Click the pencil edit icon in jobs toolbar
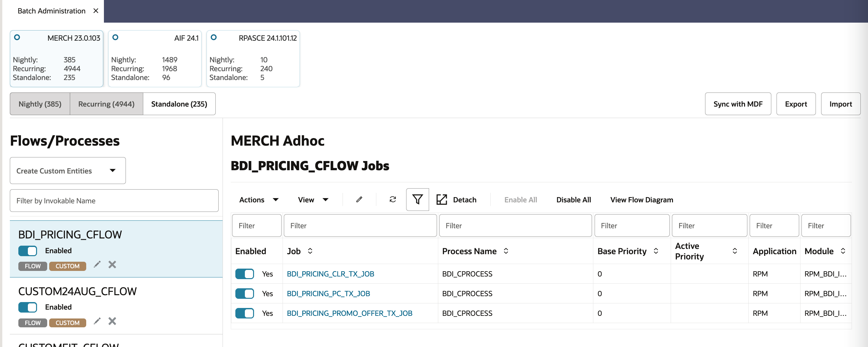Image resolution: width=868 pixels, height=347 pixels. tap(359, 200)
